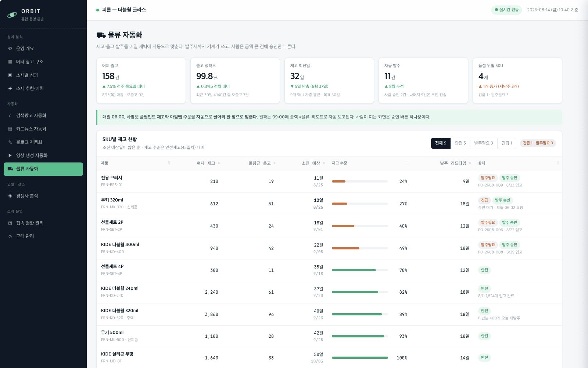Click the 블로그 자동화 pencil icon
Screen dimensions: 588x368
[x=10, y=142]
